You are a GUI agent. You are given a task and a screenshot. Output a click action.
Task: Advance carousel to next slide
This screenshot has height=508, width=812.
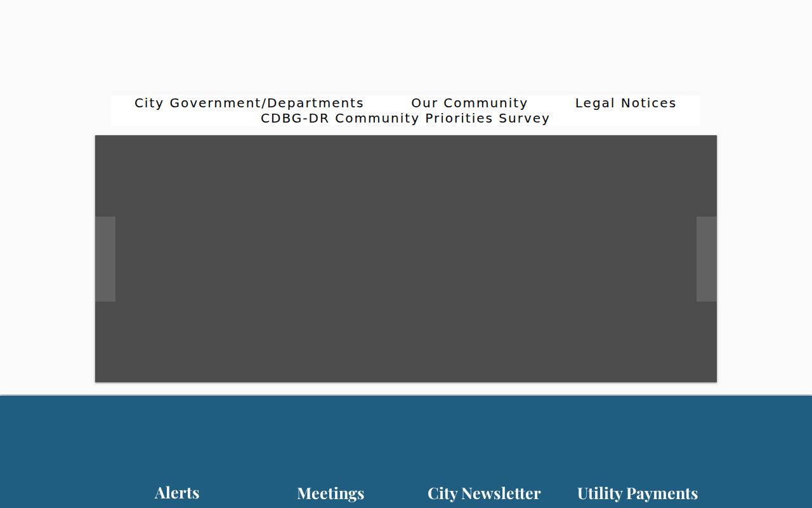tap(707, 259)
